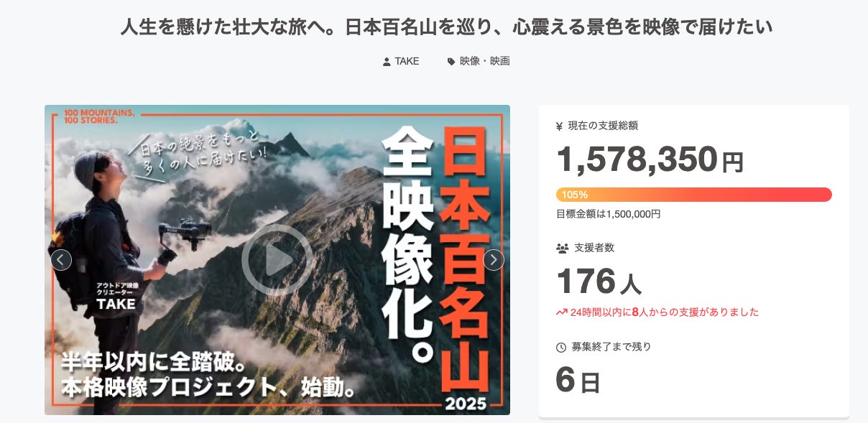
Task: Open the TAKE creator profile link
Action: pos(407,62)
